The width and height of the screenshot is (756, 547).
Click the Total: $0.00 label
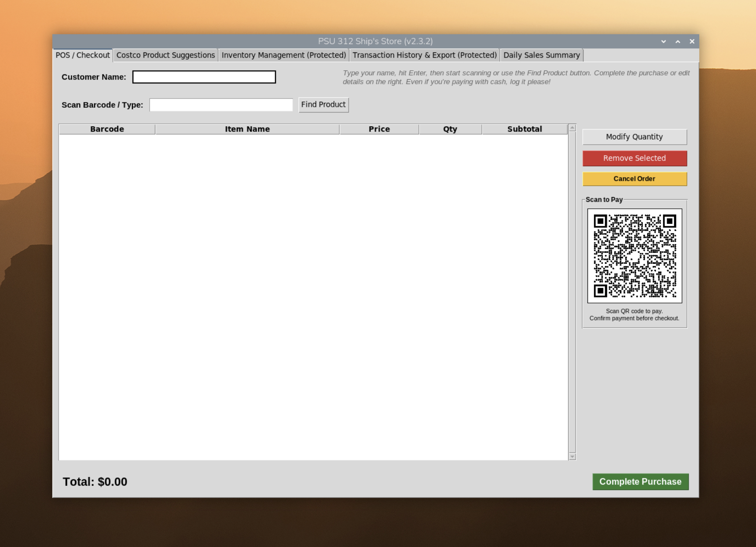pos(95,482)
